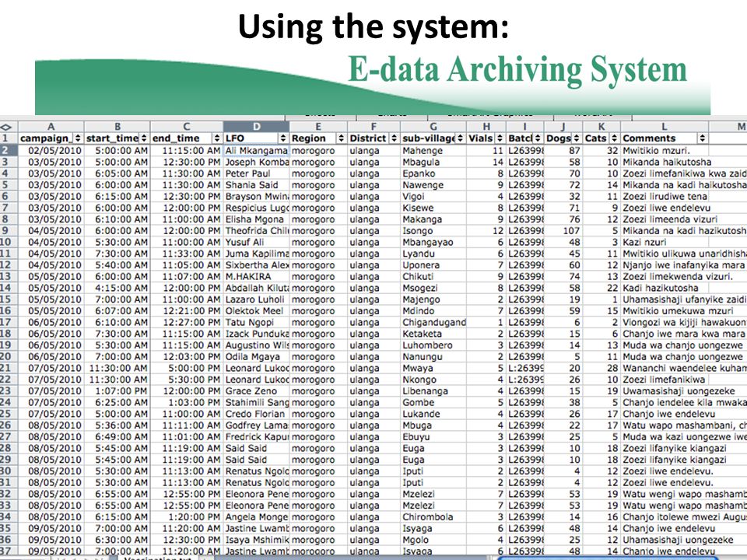Open the District column filter dropdown
747x560 pixels.
tap(394, 138)
